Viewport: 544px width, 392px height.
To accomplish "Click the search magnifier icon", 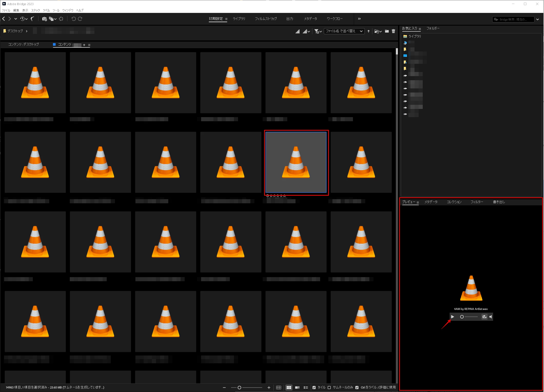I will pyautogui.click(x=496, y=19).
